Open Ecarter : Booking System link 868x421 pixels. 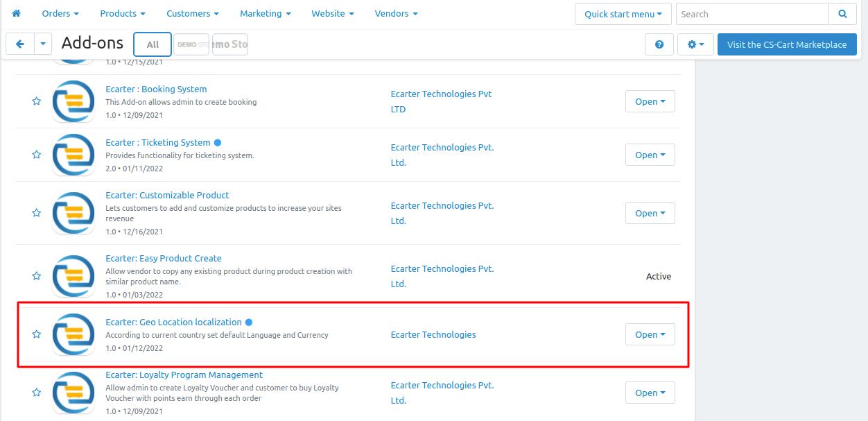[x=156, y=89]
